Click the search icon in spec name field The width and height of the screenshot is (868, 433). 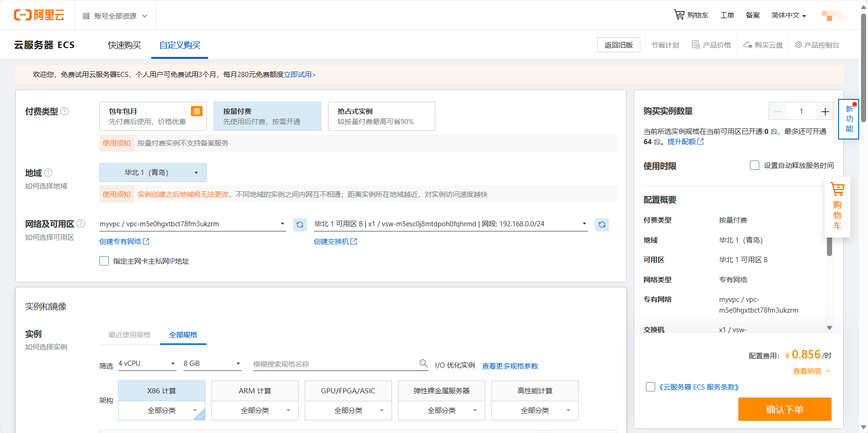pos(423,363)
